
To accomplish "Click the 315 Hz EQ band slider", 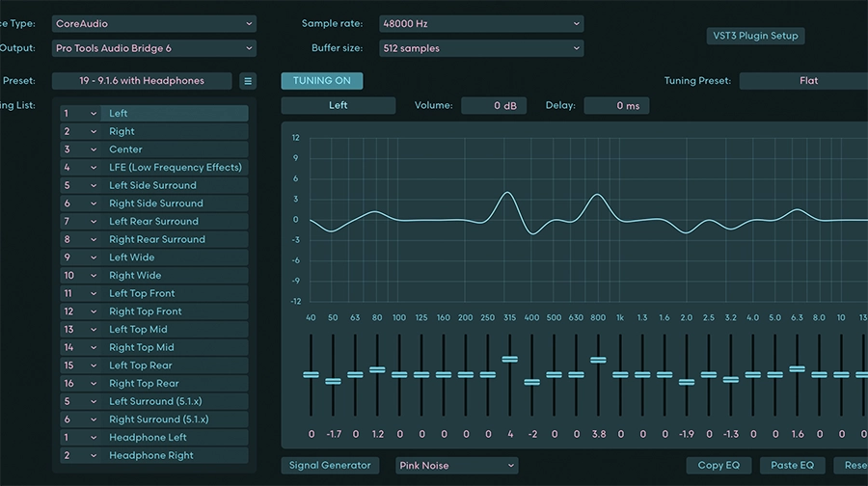I will click(x=510, y=359).
